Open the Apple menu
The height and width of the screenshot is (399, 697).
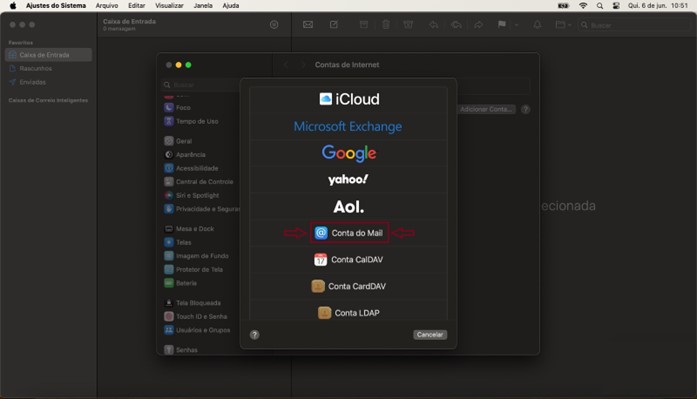pos(13,5)
